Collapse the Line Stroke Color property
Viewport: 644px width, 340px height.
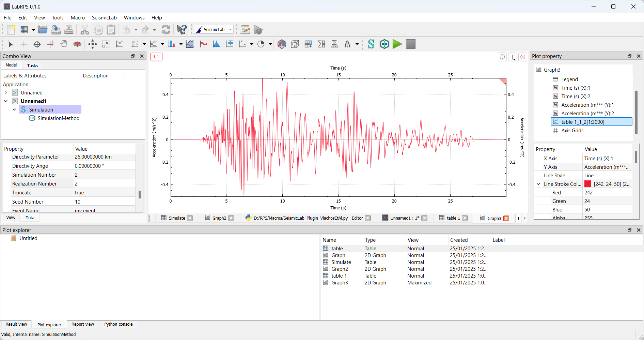(x=538, y=184)
